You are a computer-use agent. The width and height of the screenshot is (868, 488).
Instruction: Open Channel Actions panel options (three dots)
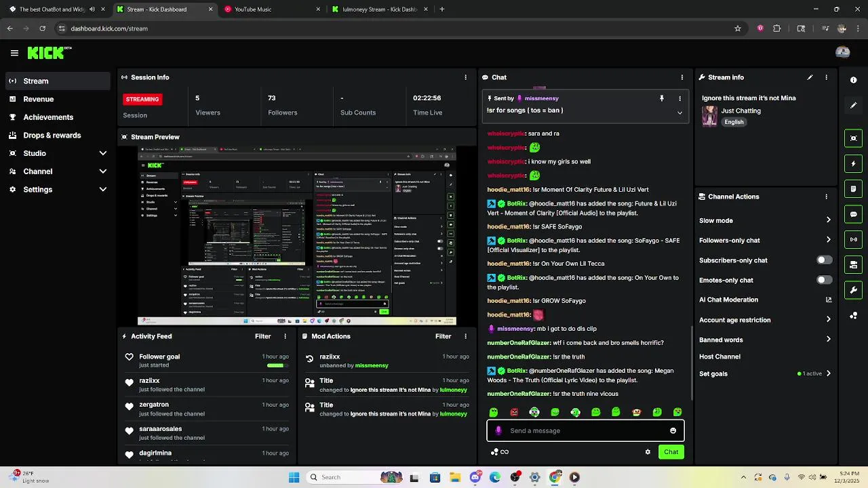click(x=826, y=197)
